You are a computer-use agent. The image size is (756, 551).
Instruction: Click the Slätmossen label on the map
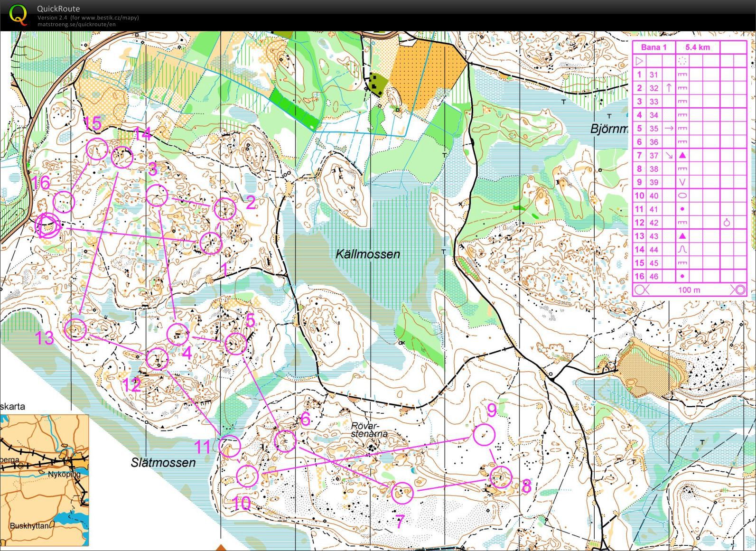(x=163, y=462)
